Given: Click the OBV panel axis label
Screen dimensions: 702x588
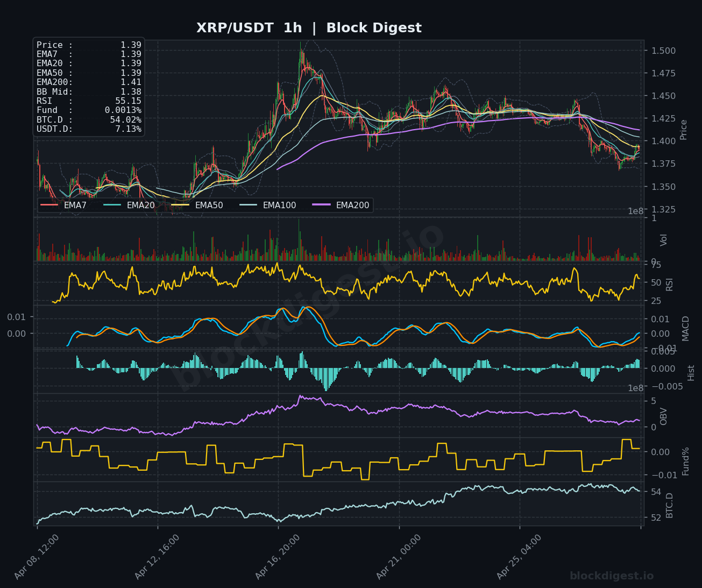Looking at the screenshot, I should click(x=664, y=416).
